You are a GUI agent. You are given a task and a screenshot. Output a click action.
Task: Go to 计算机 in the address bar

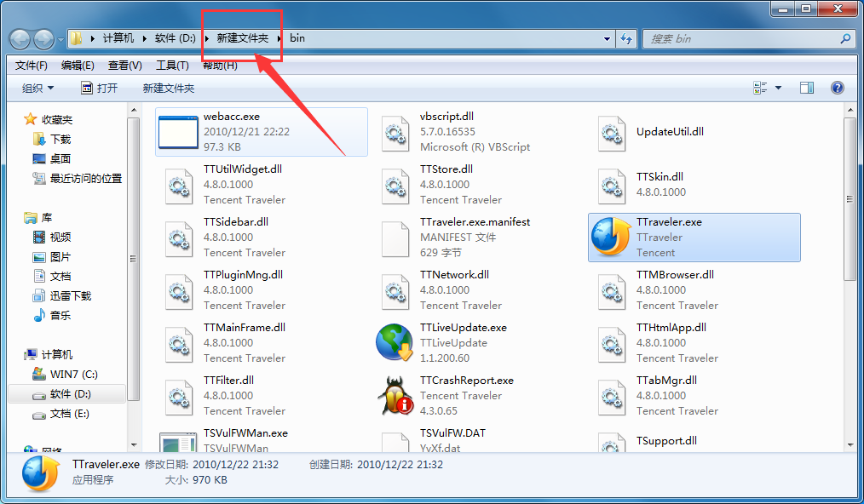point(118,38)
